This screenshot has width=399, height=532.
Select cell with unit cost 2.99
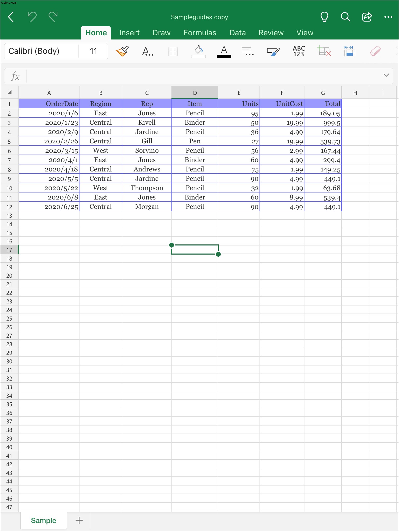coord(282,150)
